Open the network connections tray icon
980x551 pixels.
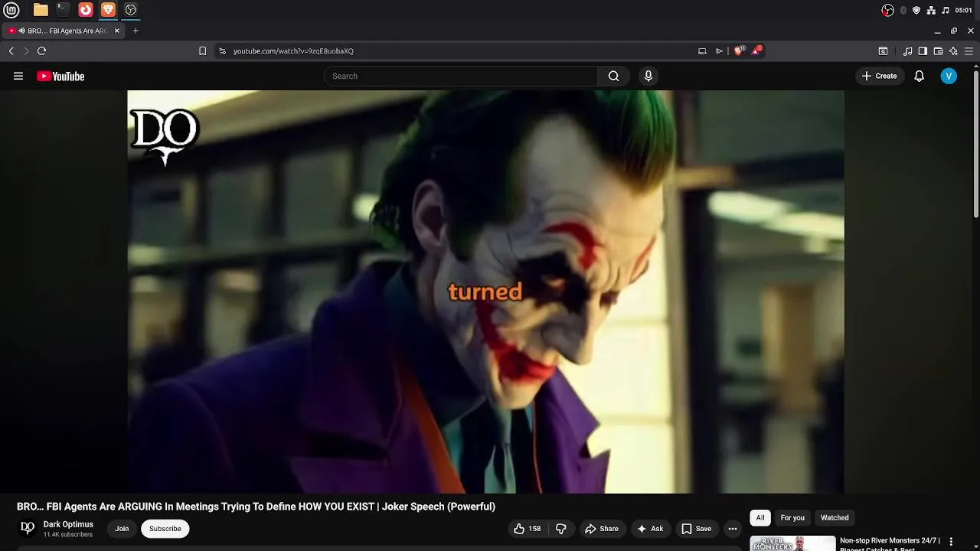click(x=931, y=10)
